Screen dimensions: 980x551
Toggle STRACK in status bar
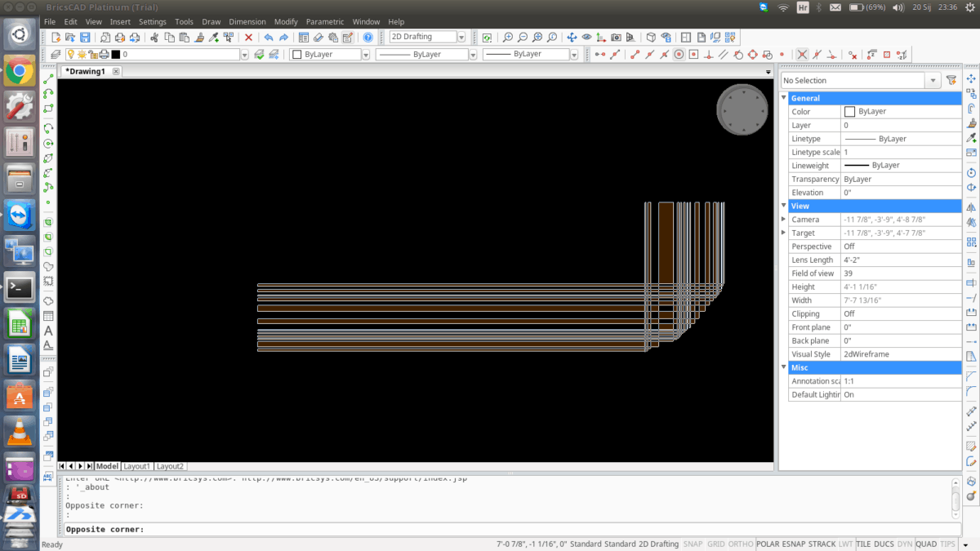click(x=822, y=544)
